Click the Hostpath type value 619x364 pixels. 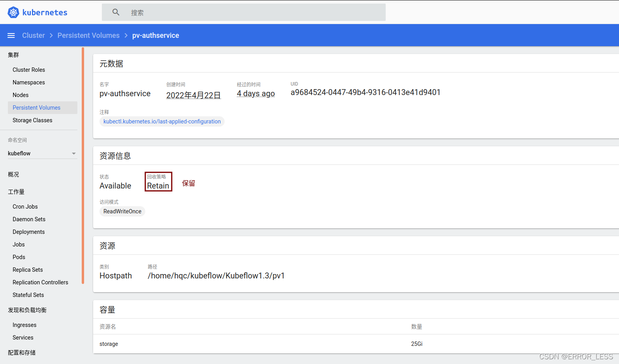tap(116, 276)
